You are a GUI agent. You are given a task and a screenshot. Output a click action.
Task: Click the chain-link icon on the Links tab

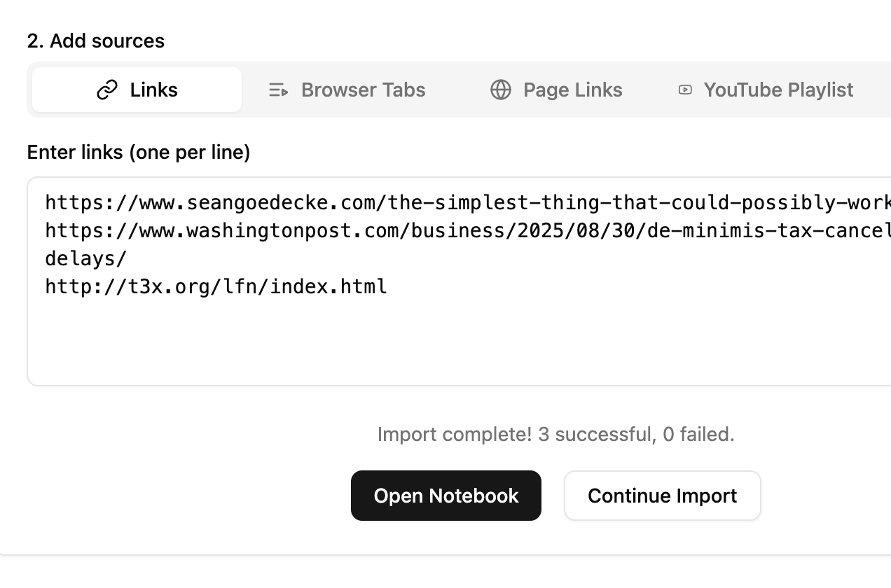(106, 90)
